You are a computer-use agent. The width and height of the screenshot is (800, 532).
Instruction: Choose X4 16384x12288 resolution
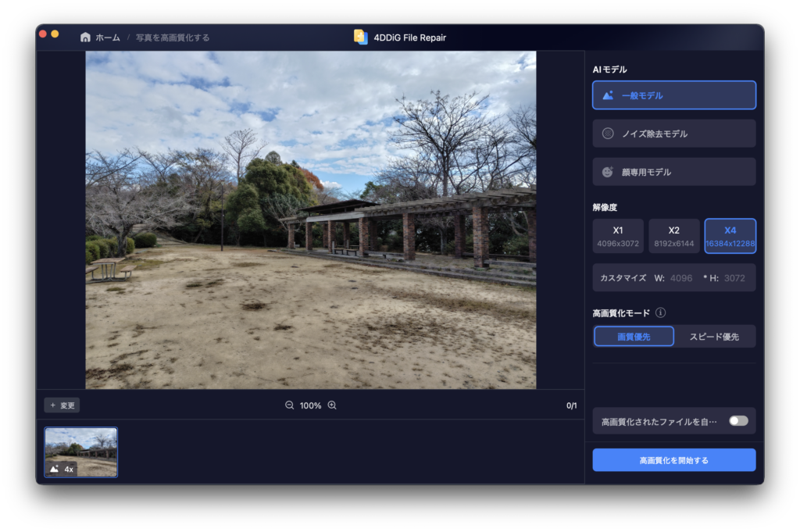[x=730, y=236]
